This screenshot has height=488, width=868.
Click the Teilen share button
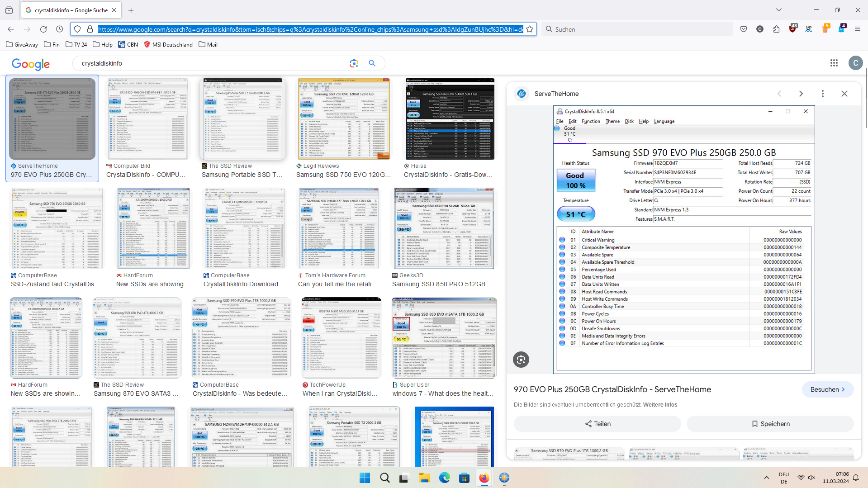coord(598,424)
